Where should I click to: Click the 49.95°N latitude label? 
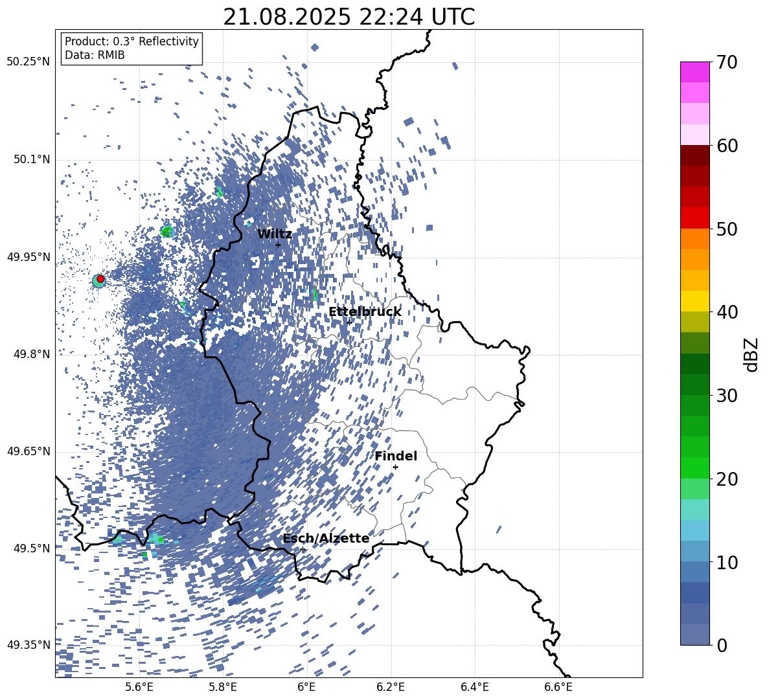point(29,257)
